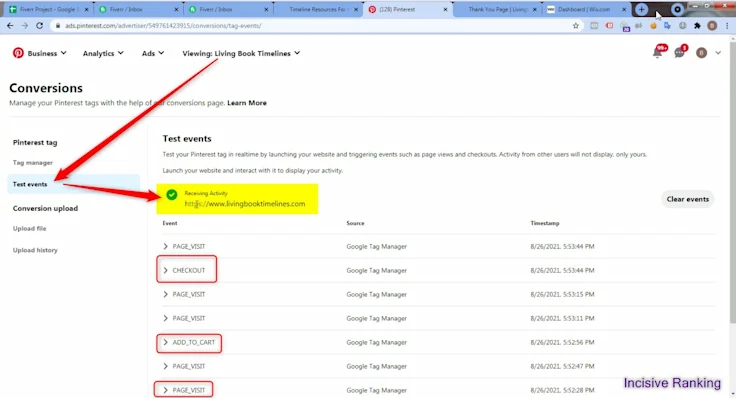
Task: Click the site lock icon in address bar
Action: [58, 26]
